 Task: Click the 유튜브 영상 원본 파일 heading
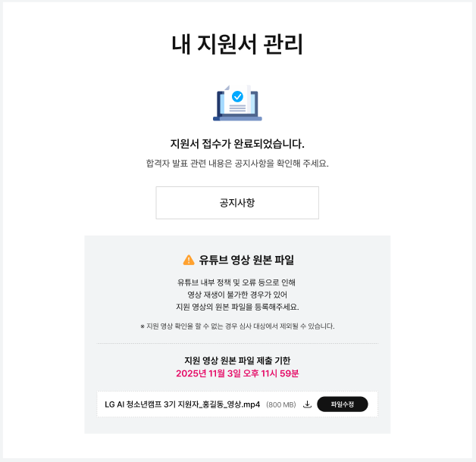tap(246, 260)
